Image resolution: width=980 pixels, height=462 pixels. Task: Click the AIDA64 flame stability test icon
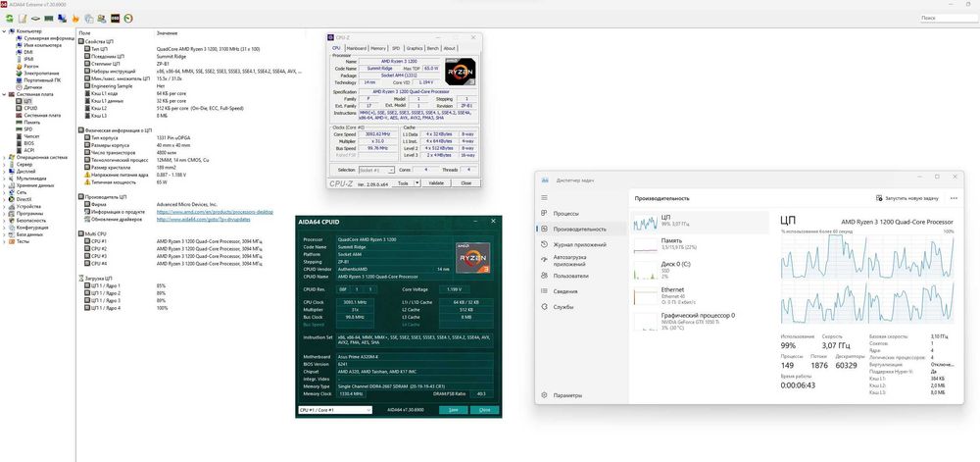tap(75, 19)
